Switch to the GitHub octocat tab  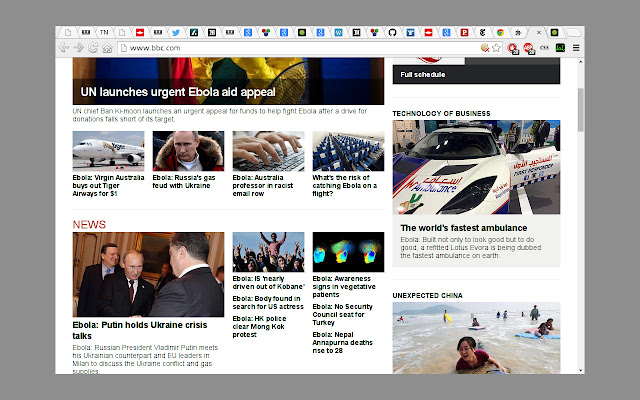click(x=392, y=32)
